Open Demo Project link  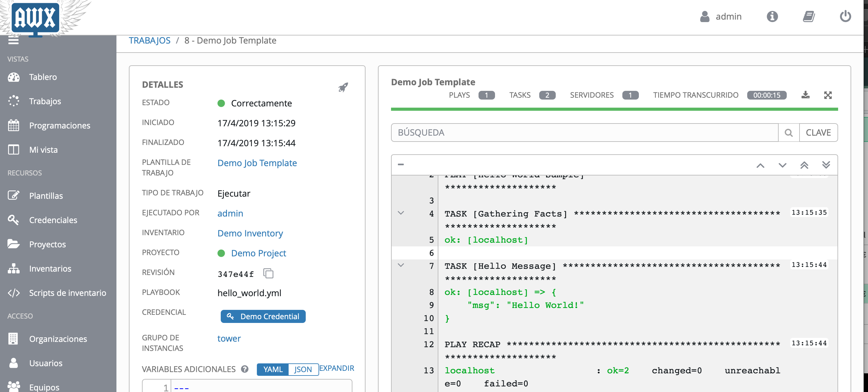[259, 253]
